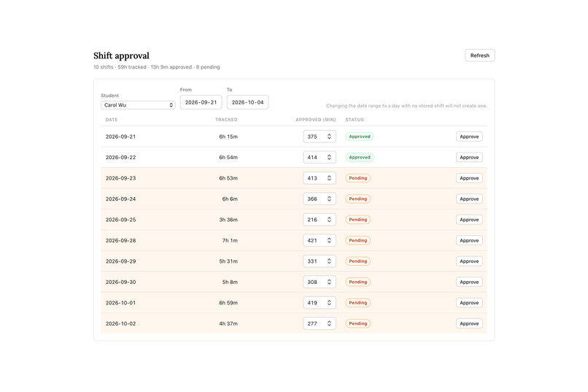Click the tracked time 7h 1m
Screen dimensions: 588x392
pos(230,240)
